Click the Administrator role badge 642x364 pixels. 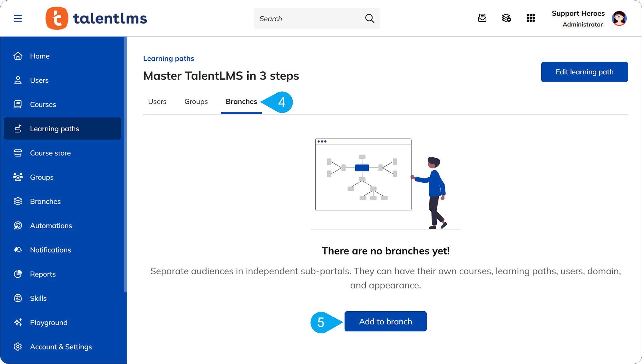pos(583,25)
